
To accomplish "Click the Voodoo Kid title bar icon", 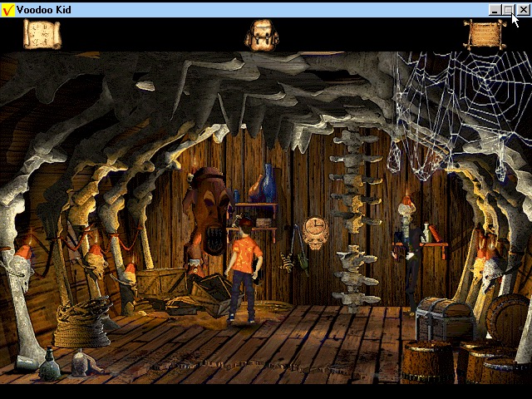I will (7, 10).
